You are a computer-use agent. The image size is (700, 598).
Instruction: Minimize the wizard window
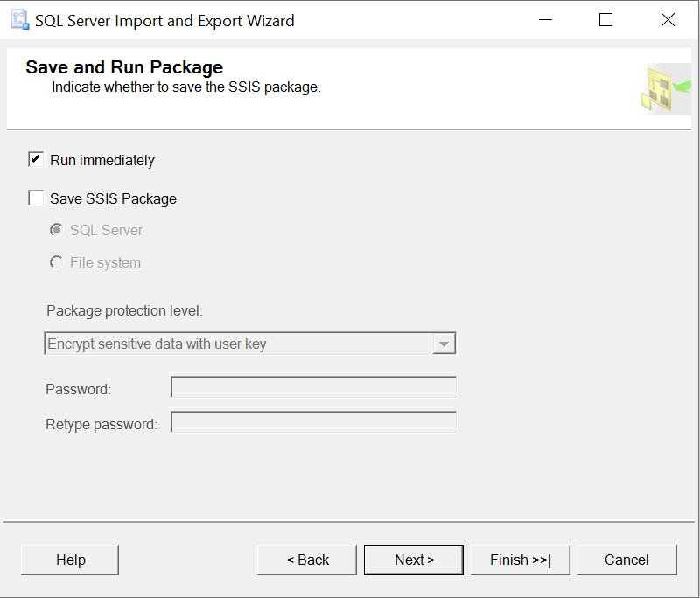(x=545, y=19)
